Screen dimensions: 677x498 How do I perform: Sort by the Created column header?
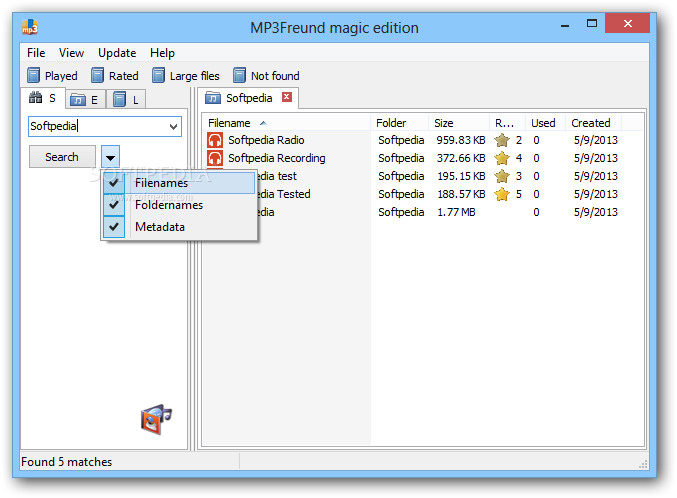[594, 123]
